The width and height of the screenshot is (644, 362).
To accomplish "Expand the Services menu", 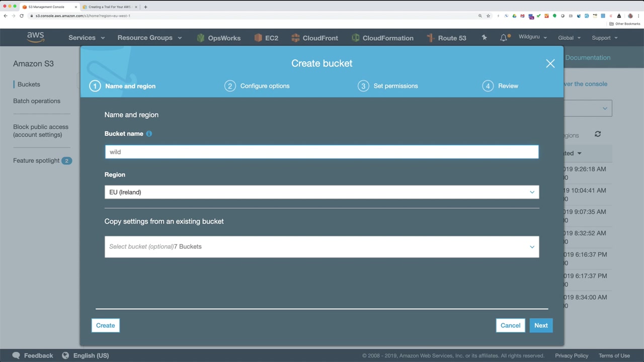I will pyautogui.click(x=87, y=38).
